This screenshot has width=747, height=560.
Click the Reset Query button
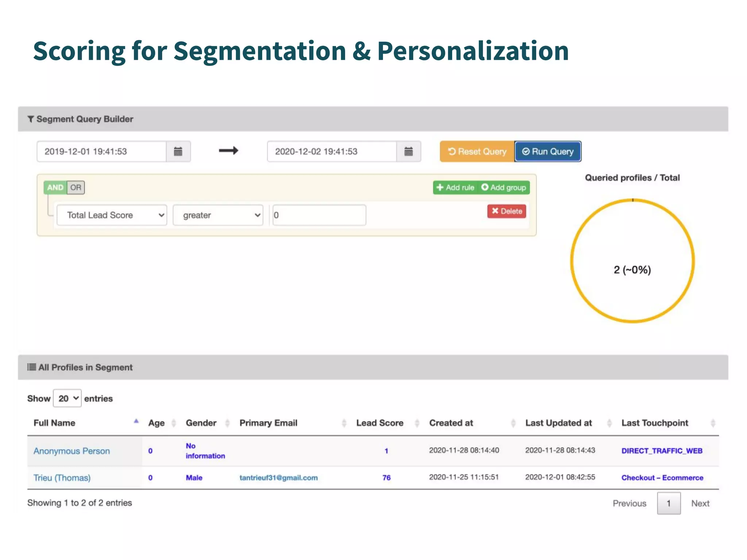click(x=477, y=151)
